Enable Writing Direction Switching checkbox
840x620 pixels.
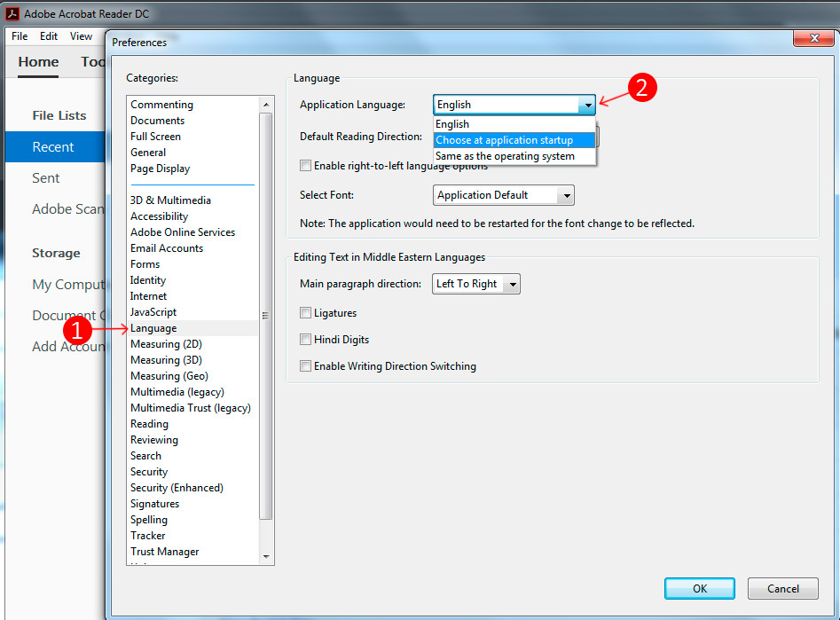(x=305, y=366)
